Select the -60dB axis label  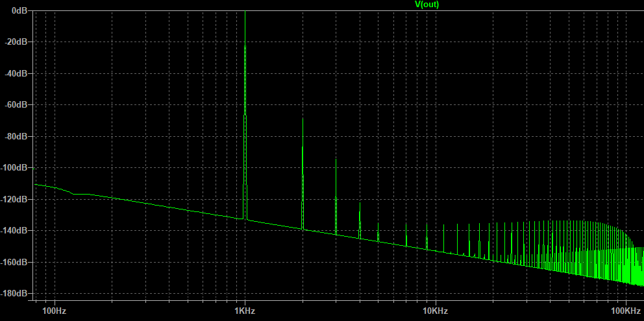16,104
